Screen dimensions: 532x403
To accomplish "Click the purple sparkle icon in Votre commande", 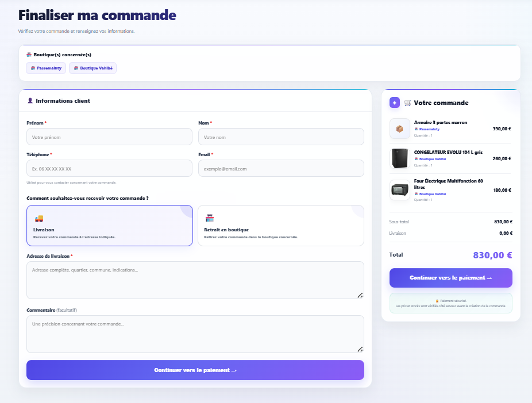I will pos(395,103).
